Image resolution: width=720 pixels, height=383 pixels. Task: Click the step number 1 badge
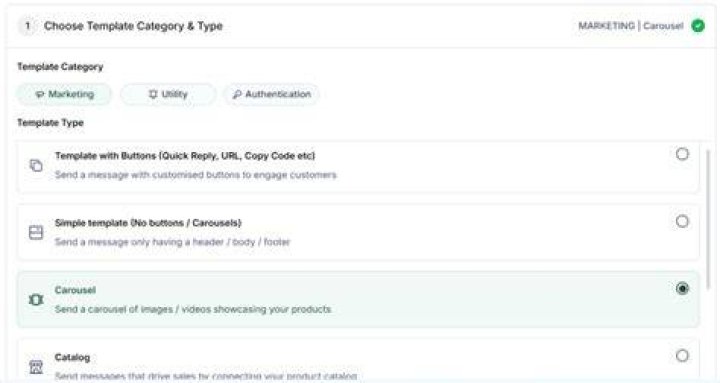click(28, 26)
